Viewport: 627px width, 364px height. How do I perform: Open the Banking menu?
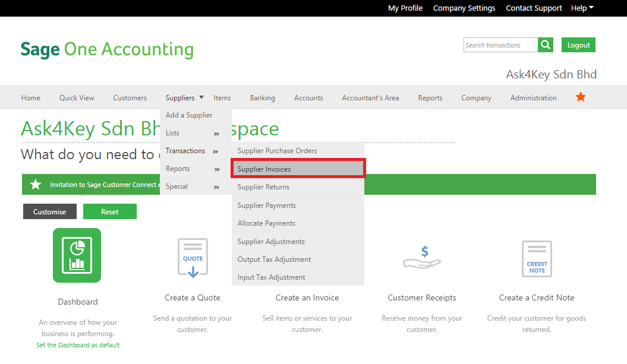[262, 98]
